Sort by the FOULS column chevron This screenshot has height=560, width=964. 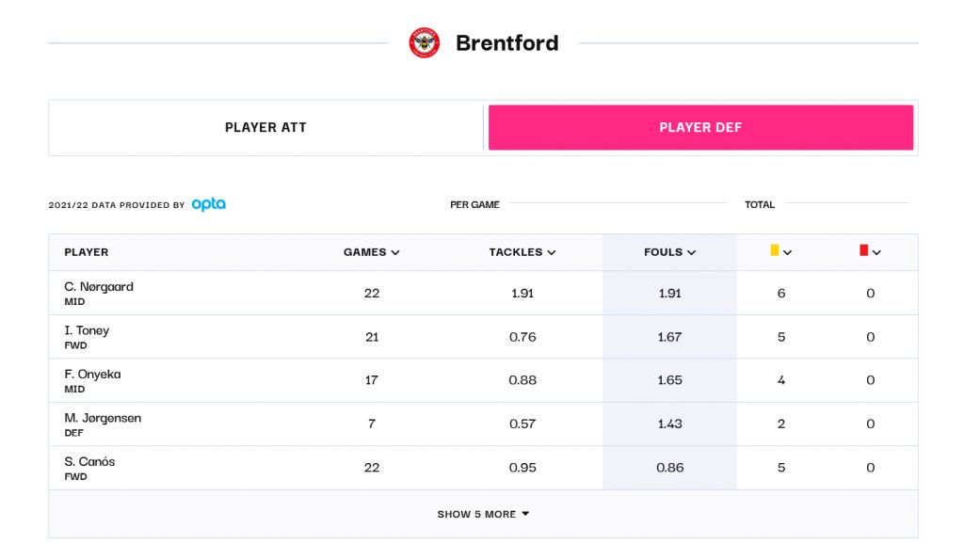click(x=692, y=252)
